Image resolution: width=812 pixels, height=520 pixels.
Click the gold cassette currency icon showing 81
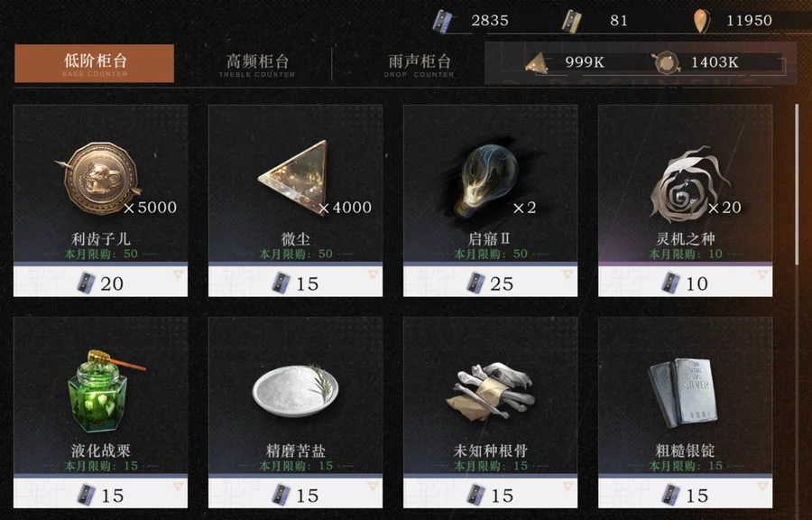(572, 22)
